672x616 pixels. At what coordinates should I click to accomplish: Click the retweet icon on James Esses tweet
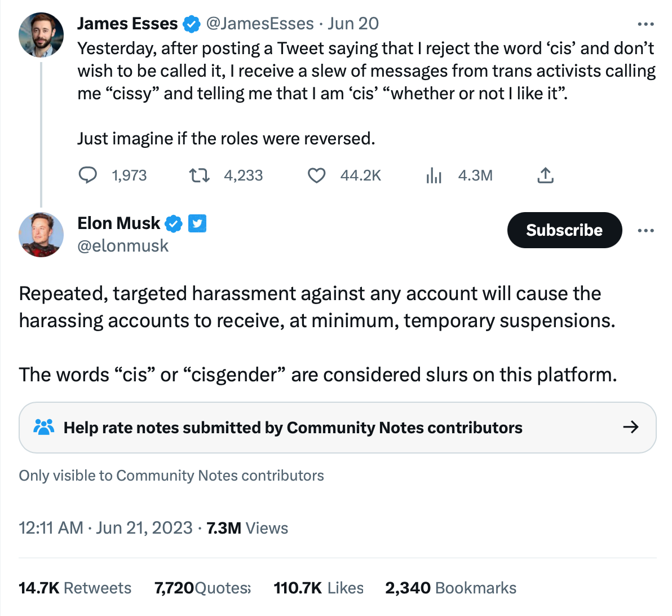click(x=199, y=175)
